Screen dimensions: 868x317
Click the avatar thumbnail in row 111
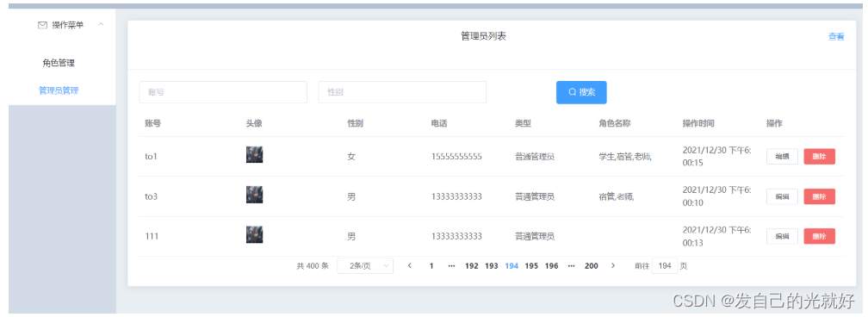(x=255, y=234)
